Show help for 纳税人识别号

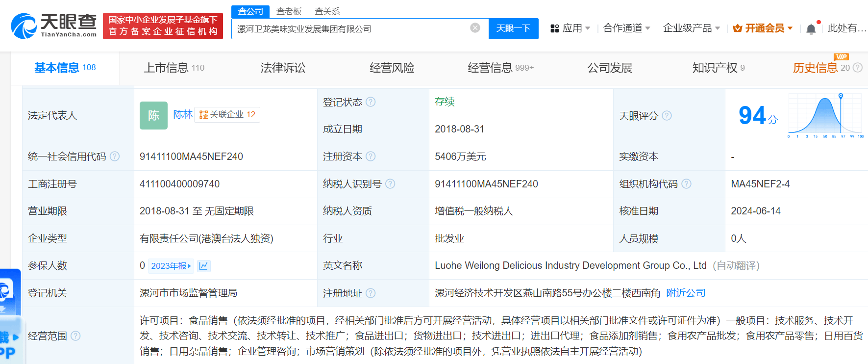pyautogui.click(x=390, y=184)
